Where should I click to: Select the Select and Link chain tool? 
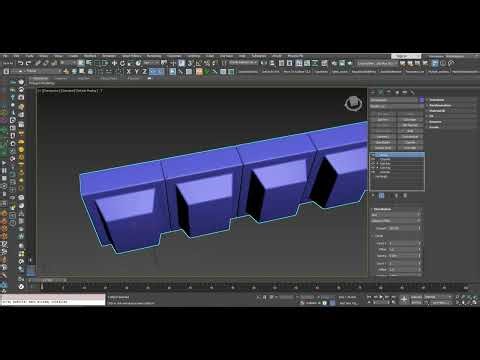point(38,63)
